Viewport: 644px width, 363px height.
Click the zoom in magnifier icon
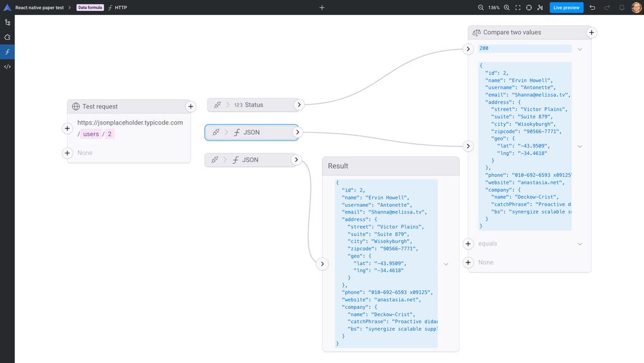tap(507, 8)
